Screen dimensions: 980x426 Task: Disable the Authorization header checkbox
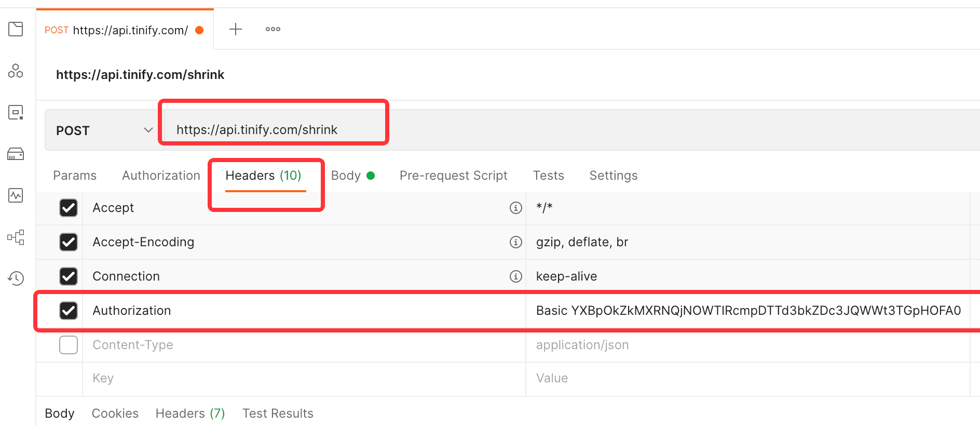pos(69,311)
